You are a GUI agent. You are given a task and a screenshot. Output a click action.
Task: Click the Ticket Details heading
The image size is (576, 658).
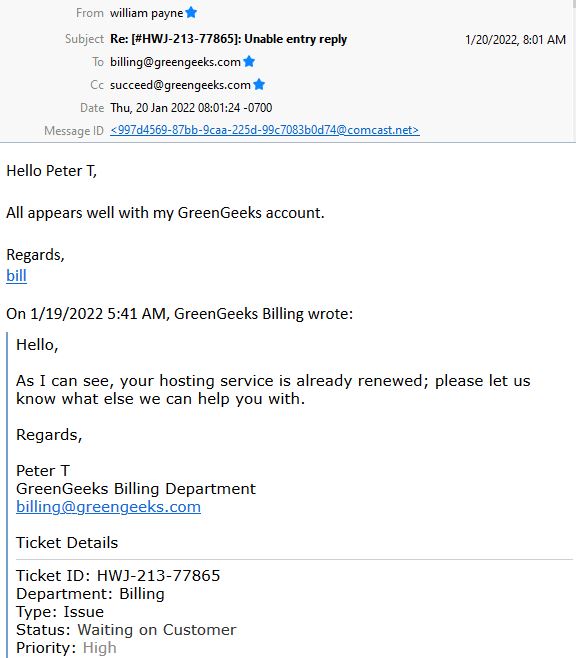(x=67, y=543)
